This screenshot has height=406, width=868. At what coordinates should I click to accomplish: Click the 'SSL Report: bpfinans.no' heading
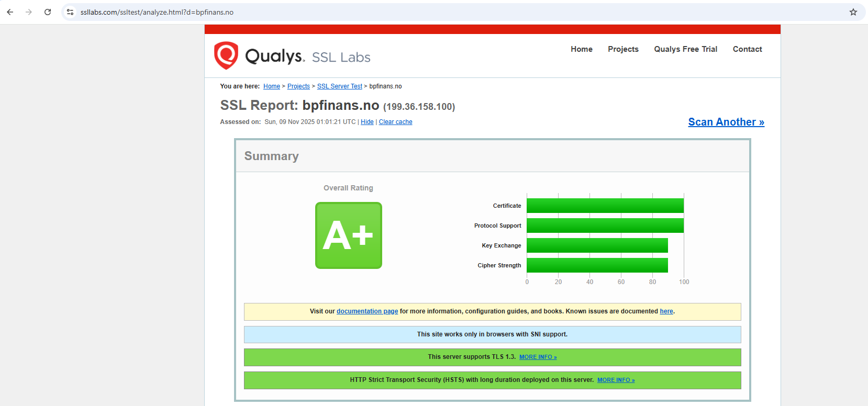point(299,105)
